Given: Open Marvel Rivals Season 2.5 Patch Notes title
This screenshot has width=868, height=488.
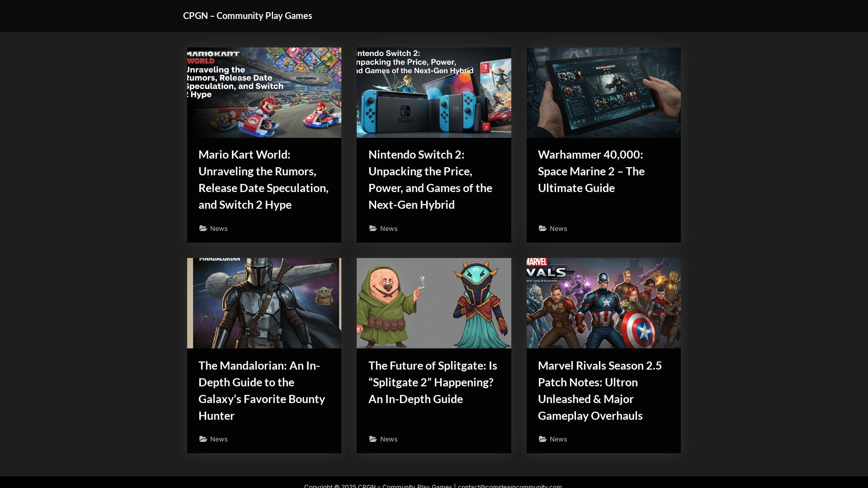Looking at the screenshot, I should click(600, 390).
